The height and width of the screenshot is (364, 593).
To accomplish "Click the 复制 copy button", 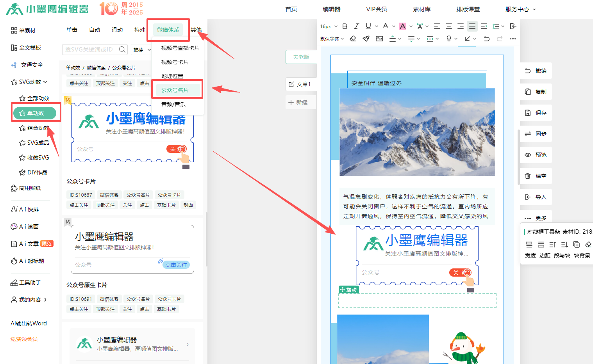I will tap(536, 92).
